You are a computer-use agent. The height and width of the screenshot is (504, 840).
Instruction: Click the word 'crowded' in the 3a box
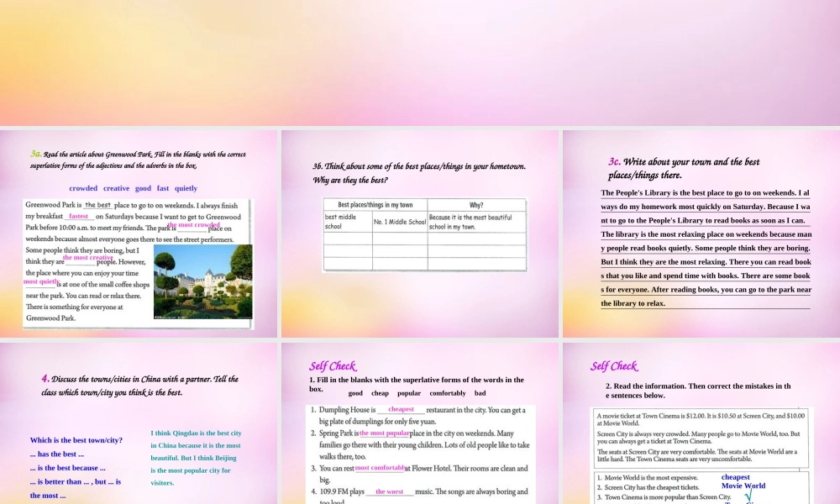click(83, 188)
